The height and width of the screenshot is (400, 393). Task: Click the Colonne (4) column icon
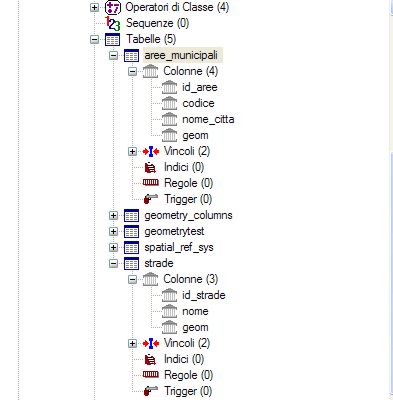coord(150,71)
